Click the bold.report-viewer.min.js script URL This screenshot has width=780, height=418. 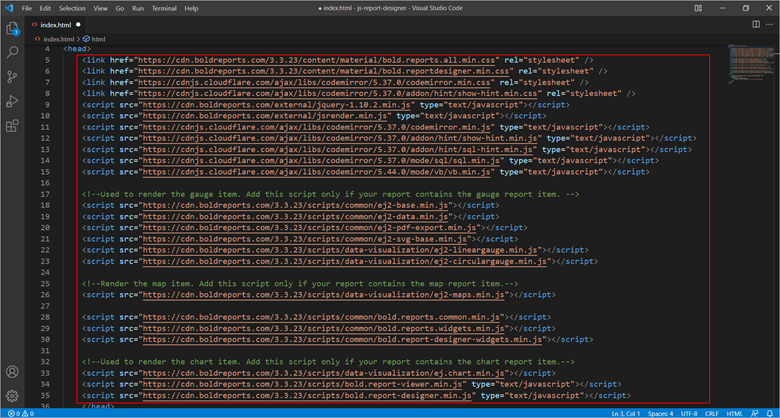tap(302, 384)
